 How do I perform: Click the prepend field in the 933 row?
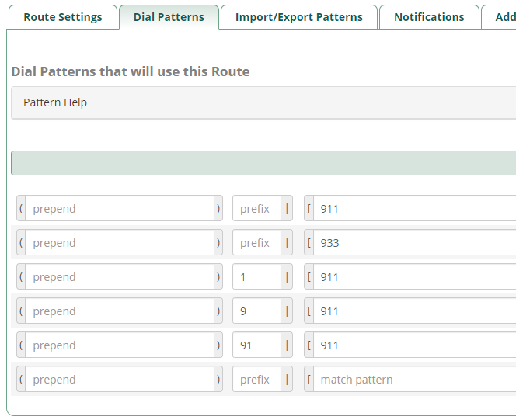[x=120, y=243]
